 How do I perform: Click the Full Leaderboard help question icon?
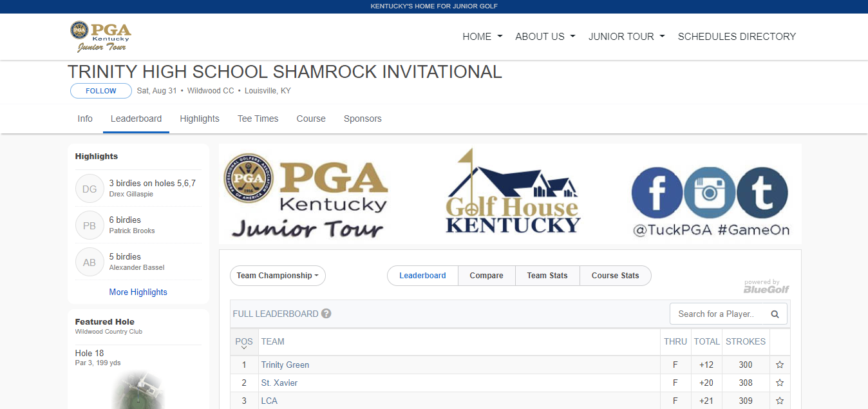(x=326, y=314)
